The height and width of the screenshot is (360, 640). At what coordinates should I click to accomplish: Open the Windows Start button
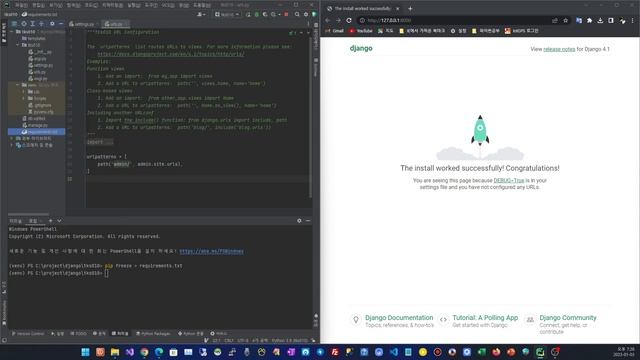click(x=85, y=352)
